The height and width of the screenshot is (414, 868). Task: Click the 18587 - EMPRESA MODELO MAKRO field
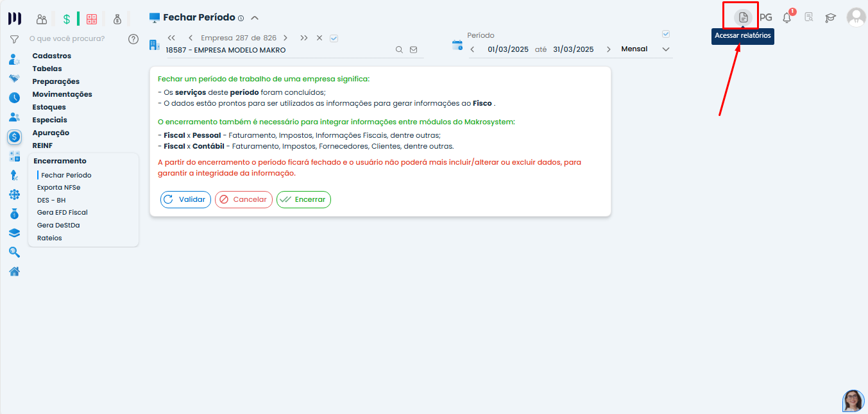[x=278, y=49]
